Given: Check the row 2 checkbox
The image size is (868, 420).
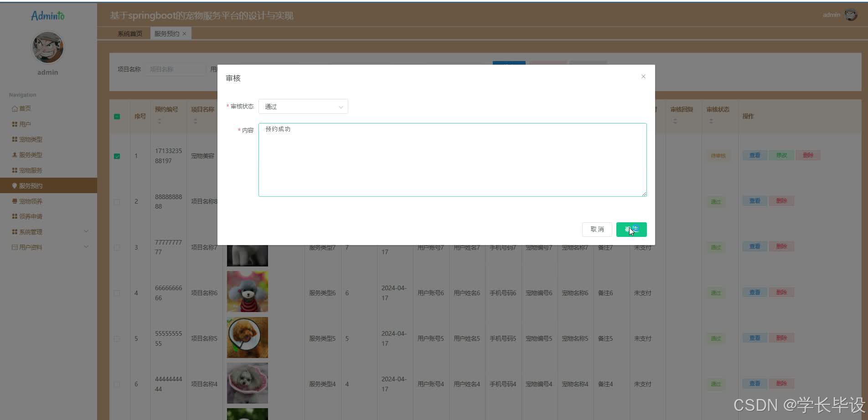Looking at the screenshot, I should point(117,202).
